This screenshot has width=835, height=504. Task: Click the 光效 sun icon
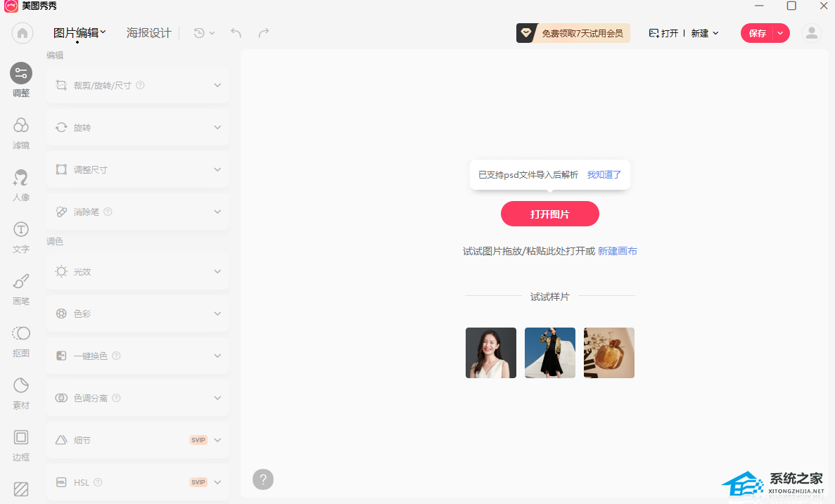point(61,271)
